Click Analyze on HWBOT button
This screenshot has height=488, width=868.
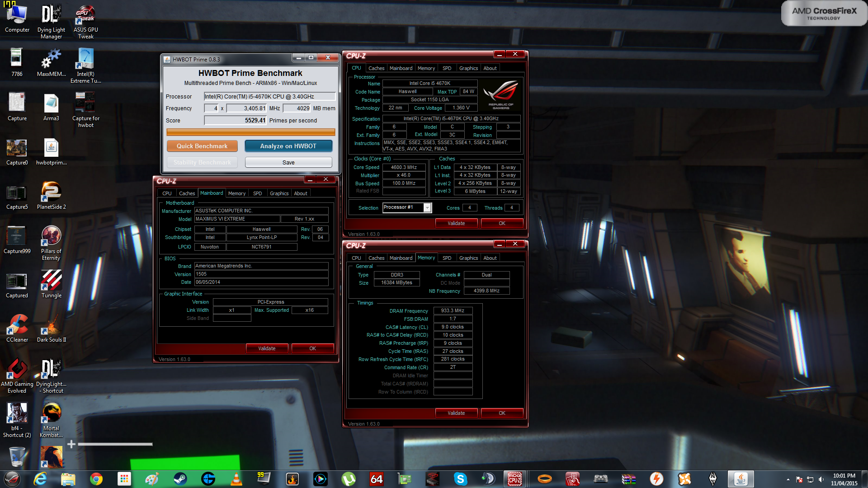tap(288, 146)
